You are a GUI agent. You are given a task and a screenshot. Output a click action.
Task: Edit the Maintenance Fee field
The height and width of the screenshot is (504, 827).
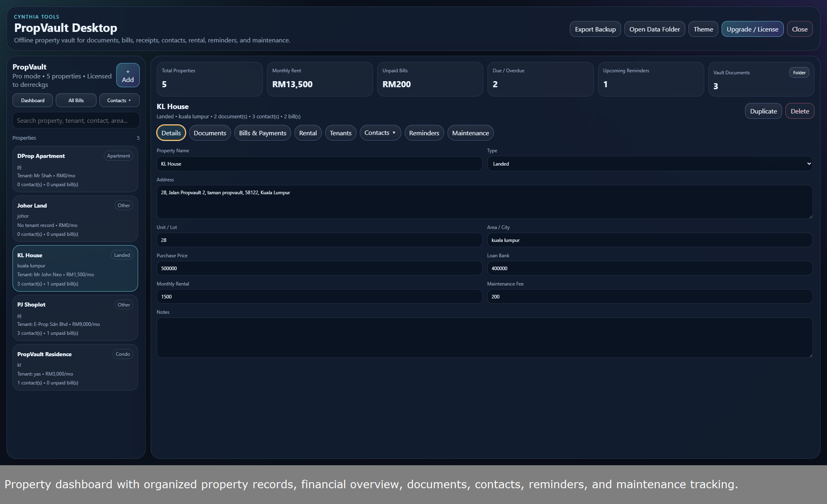pyautogui.click(x=650, y=296)
